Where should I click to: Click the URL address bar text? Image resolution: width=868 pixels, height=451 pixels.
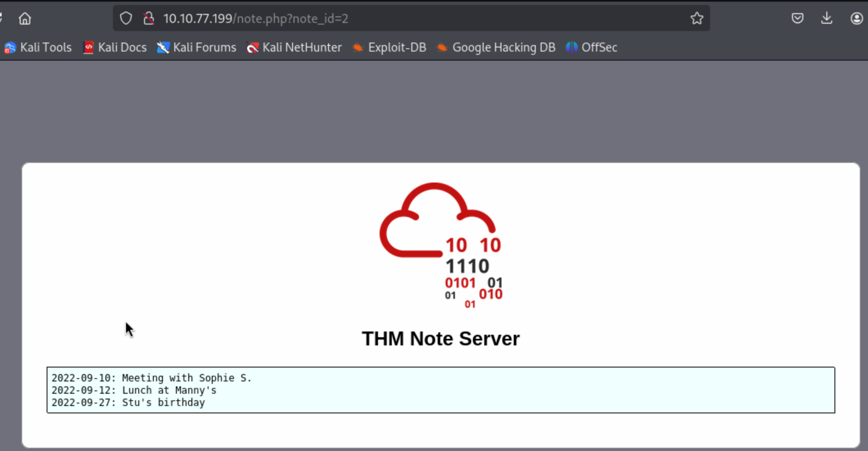(256, 18)
